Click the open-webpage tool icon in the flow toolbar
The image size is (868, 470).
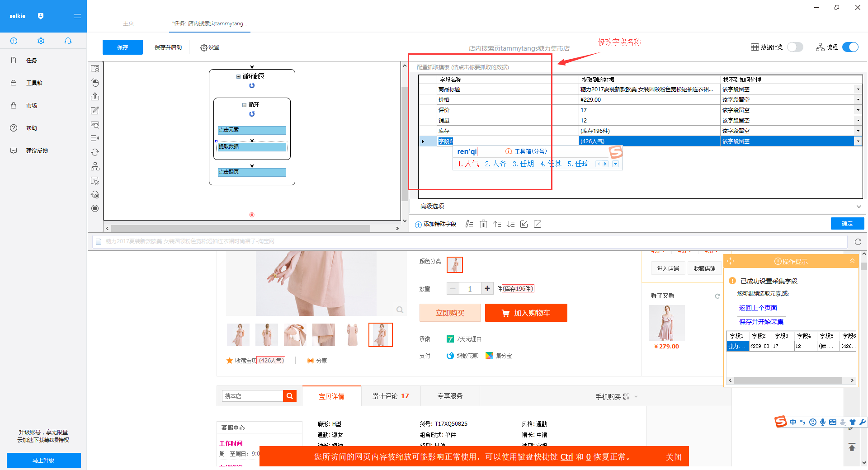(95, 69)
